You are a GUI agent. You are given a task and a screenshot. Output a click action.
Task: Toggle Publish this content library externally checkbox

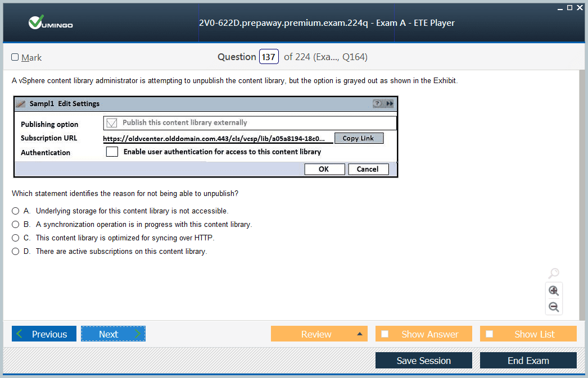point(112,123)
